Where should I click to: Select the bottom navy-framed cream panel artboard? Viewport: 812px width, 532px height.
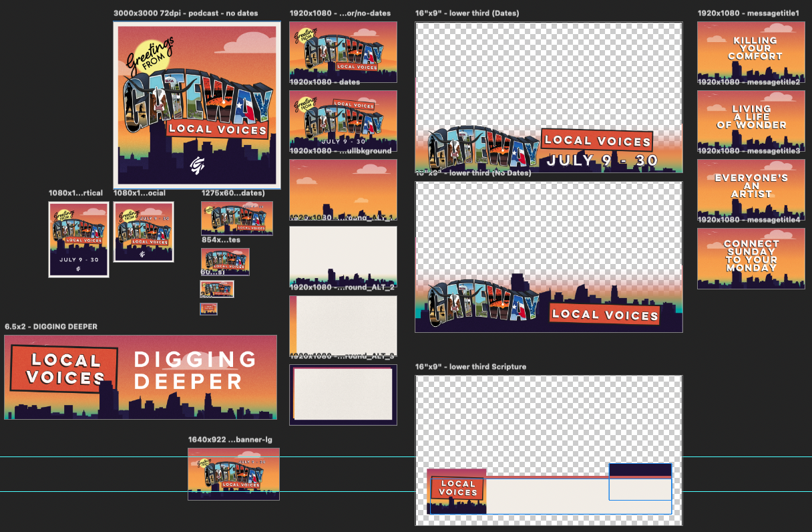coord(343,394)
